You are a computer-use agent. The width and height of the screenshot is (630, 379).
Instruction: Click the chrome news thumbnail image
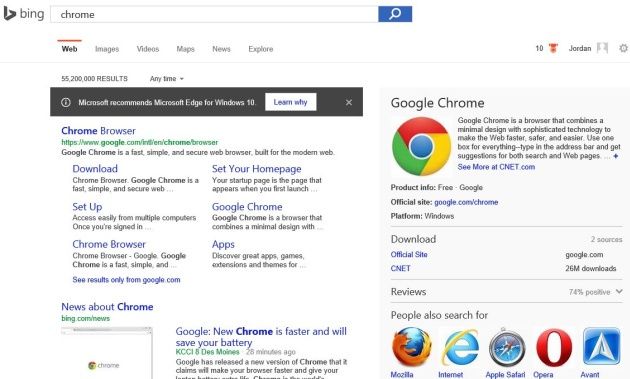tap(106, 353)
